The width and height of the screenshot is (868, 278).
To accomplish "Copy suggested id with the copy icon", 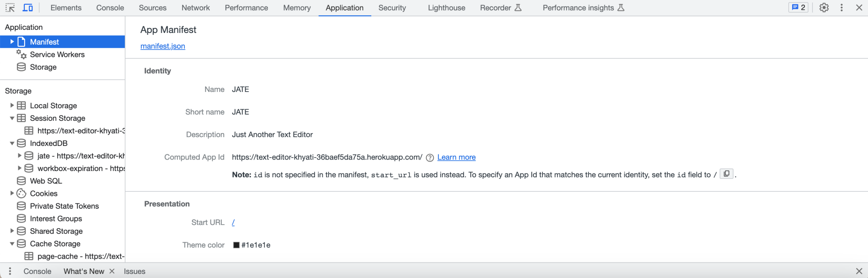I will [726, 174].
